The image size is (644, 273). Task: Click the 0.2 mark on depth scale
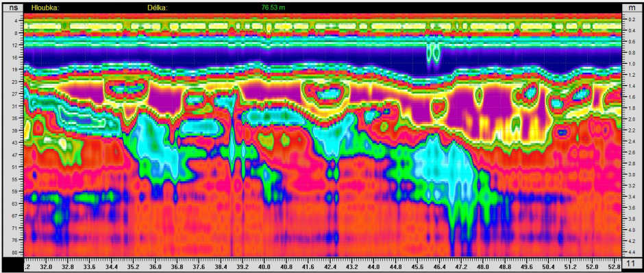[x=630, y=19]
